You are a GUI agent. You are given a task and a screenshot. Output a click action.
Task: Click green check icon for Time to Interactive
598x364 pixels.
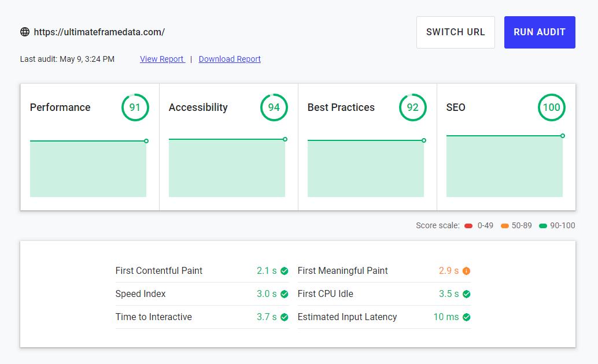[284, 317]
